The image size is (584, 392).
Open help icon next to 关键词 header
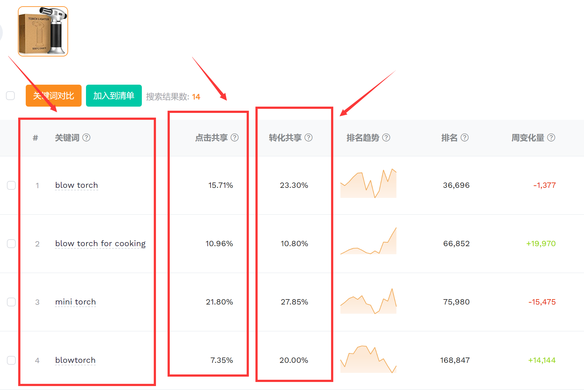tap(86, 138)
